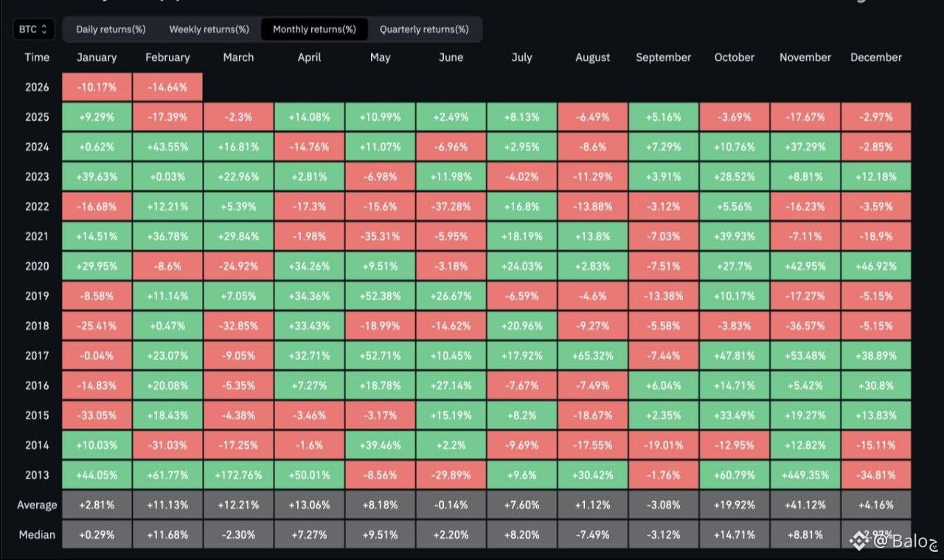Screen dimensions: 944x560
Task: Click the -10.17% January 2026 cell
Action: pyautogui.click(x=97, y=87)
